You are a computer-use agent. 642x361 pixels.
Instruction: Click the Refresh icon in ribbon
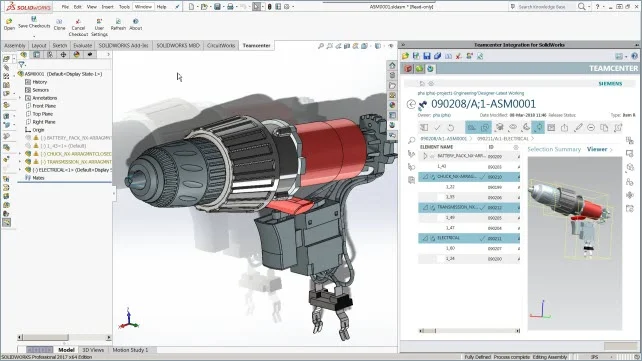click(x=118, y=25)
